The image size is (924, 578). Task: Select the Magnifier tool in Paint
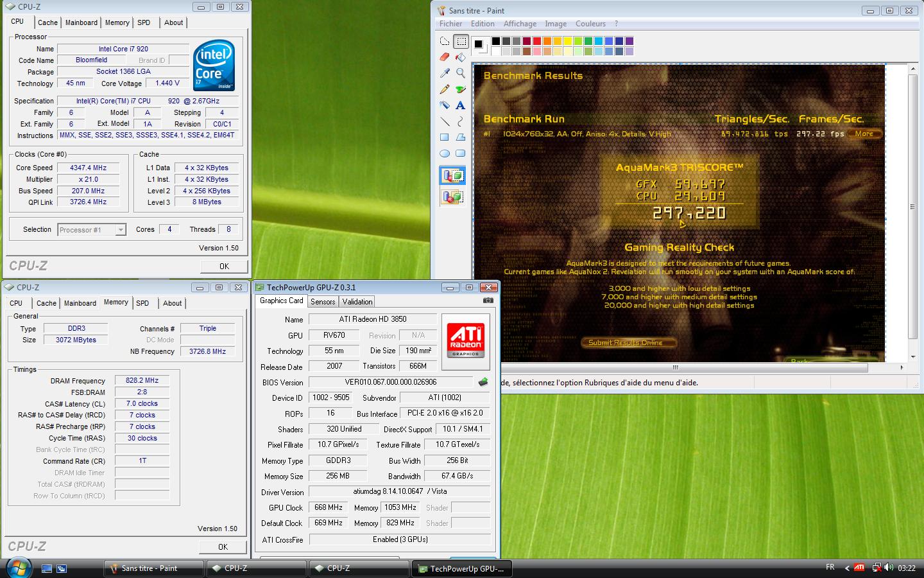tap(461, 73)
